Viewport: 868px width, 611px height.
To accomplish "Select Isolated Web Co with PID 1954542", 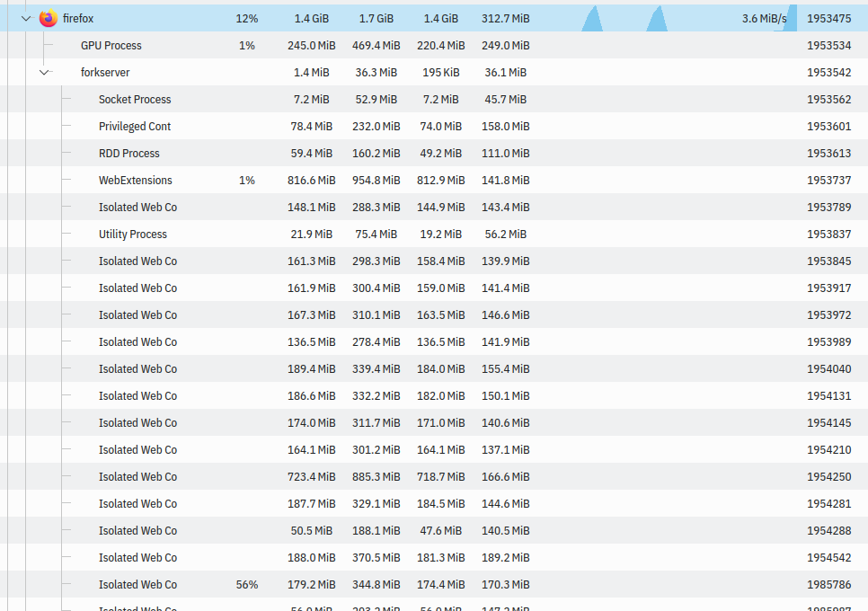I will point(434,557).
